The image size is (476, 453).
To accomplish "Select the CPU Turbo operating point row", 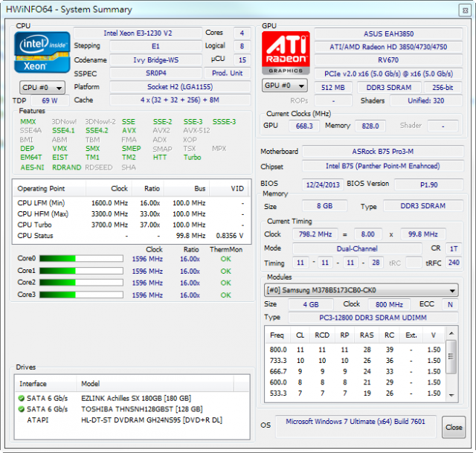I will coord(132,225).
